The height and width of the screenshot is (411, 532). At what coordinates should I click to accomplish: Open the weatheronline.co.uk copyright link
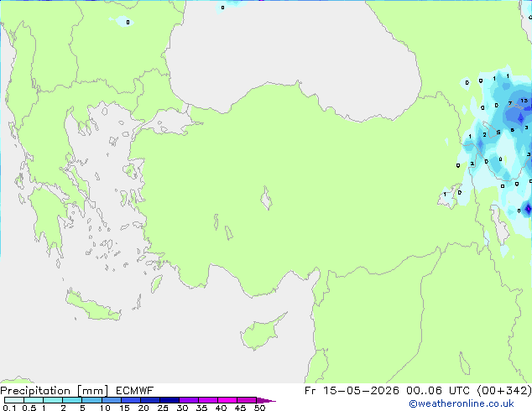[462, 403]
